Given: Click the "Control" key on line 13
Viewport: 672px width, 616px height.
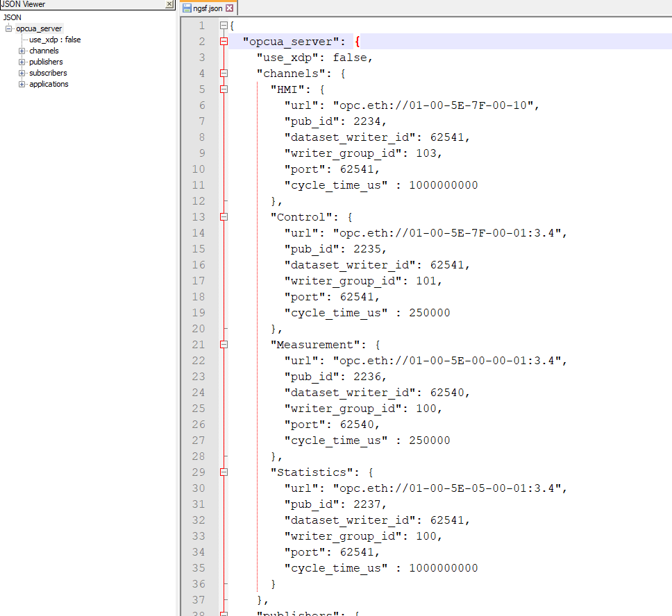Looking at the screenshot, I should pyautogui.click(x=301, y=217).
